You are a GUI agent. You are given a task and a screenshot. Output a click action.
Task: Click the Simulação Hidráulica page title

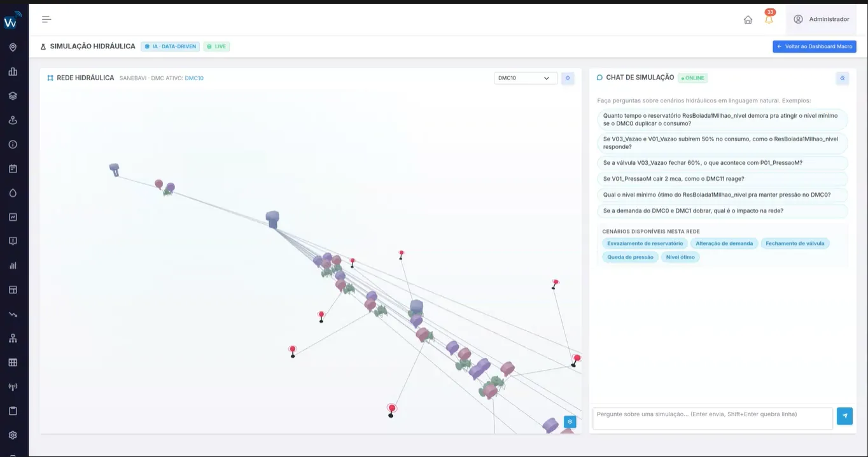point(92,46)
